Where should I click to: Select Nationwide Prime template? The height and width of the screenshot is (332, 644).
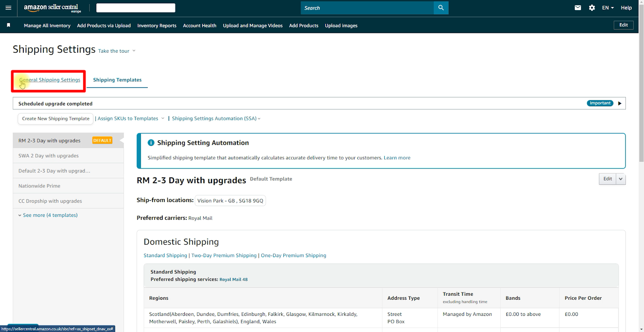coord(68,186)
